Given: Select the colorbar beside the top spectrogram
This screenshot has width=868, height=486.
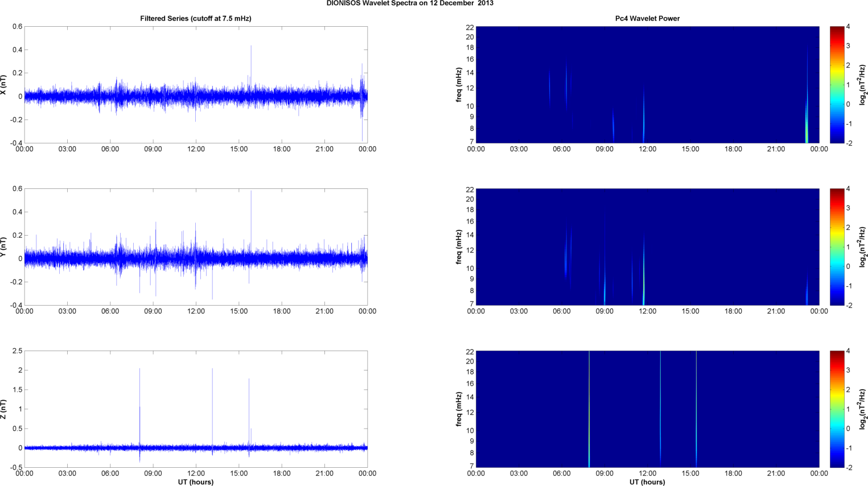Looking at the screenshot, I should coord(837,85).
